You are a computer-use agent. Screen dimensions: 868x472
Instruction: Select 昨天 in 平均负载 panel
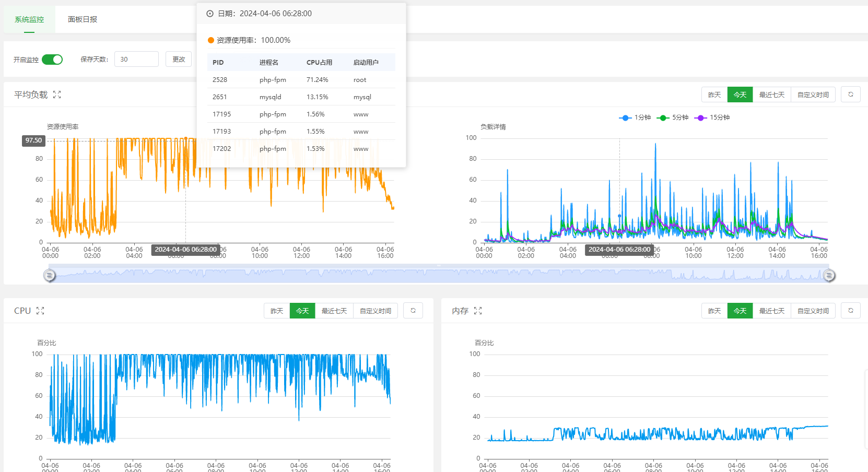(714, 95)
